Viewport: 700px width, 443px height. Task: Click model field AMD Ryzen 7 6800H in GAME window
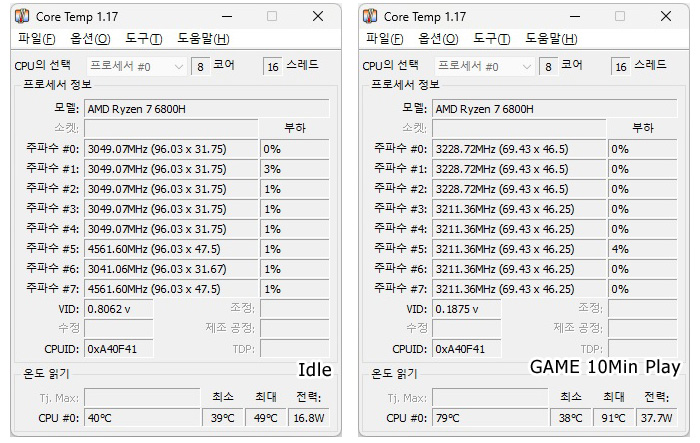point(555,109)
